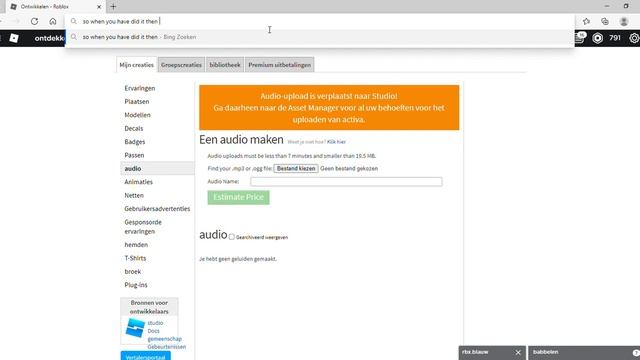
Task: Switch to Mijn creaties tab
Action: point(136,65)
